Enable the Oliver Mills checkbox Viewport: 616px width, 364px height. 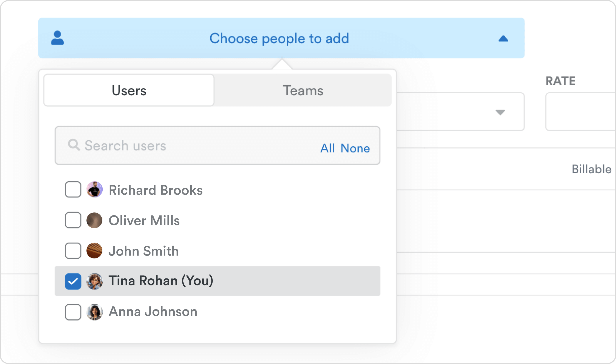click(73, 220)
